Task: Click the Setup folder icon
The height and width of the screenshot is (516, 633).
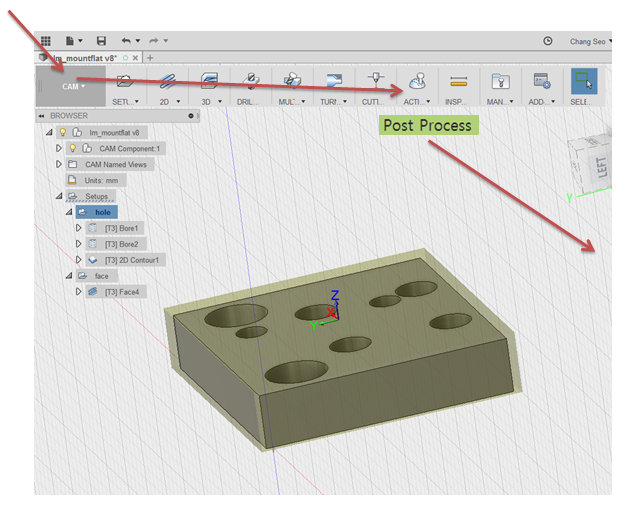Action: (x=125, y=81)
